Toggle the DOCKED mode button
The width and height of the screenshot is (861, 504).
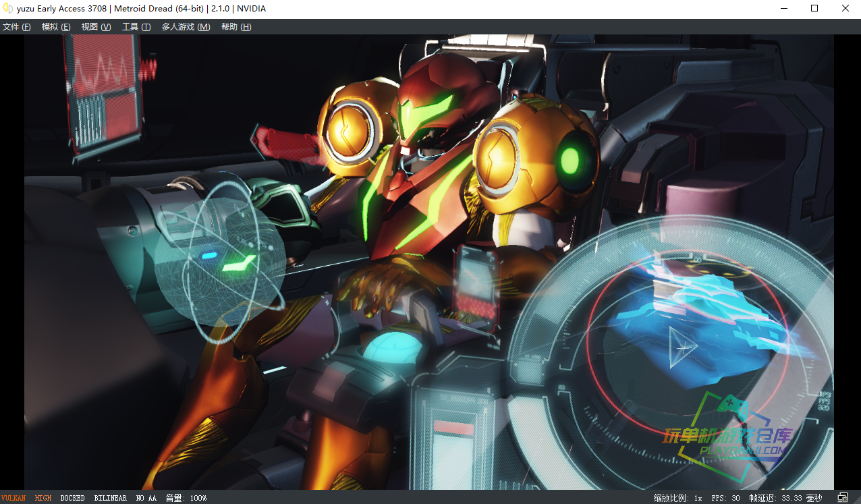(73, 498)
